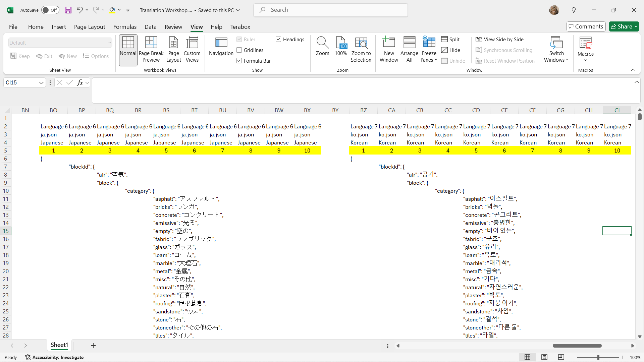The image size is (644, 362).
Task: Click the zoom slider in status bar
Action: tap(598, 357)
